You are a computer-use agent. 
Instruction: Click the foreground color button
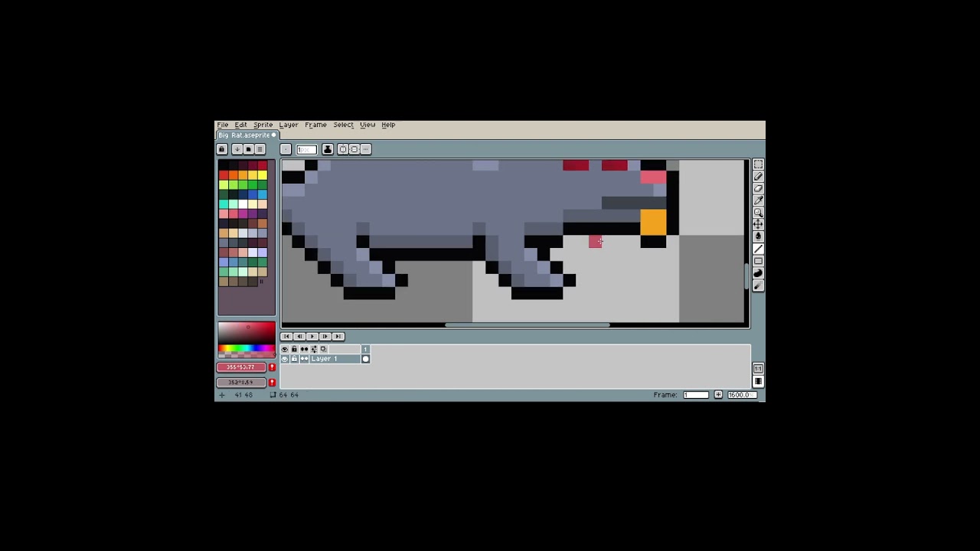coord(241,367)
